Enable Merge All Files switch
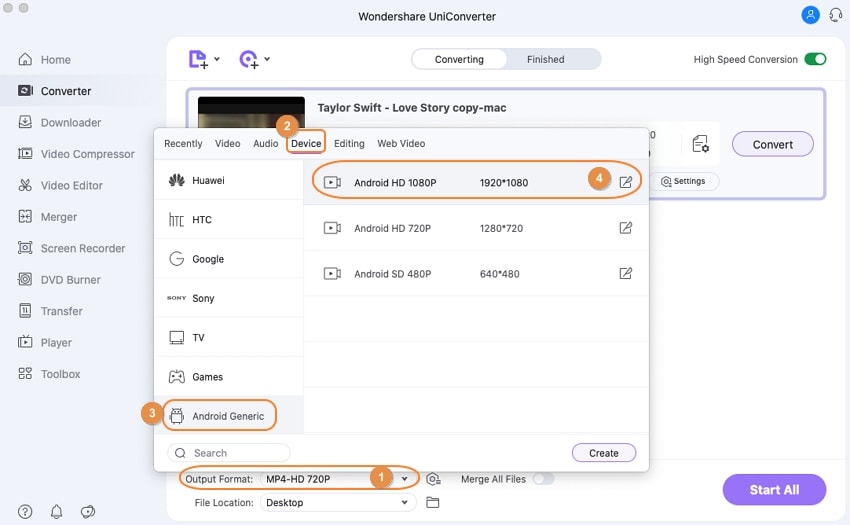Screen dimensions: 850x525 (544, 479)
